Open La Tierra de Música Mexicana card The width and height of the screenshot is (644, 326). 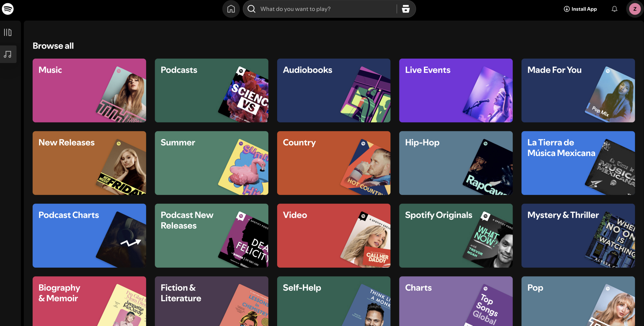click(x=578, y=163)
